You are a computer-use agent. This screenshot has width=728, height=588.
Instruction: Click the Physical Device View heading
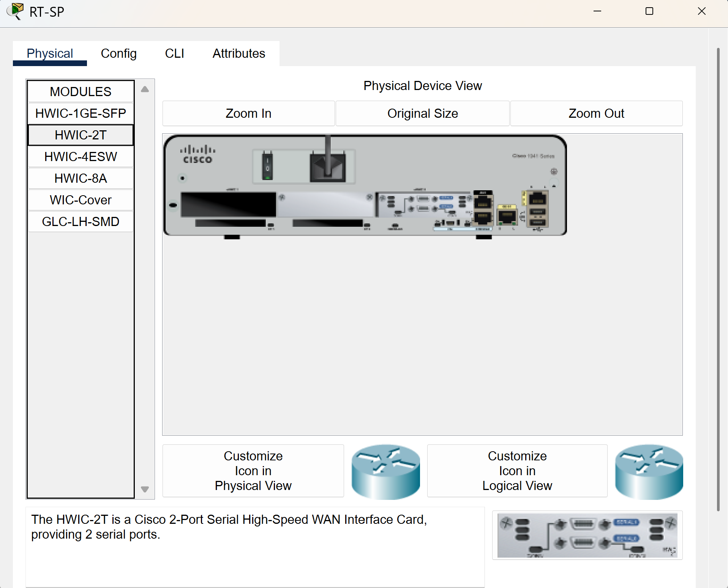tap(422, 86)
